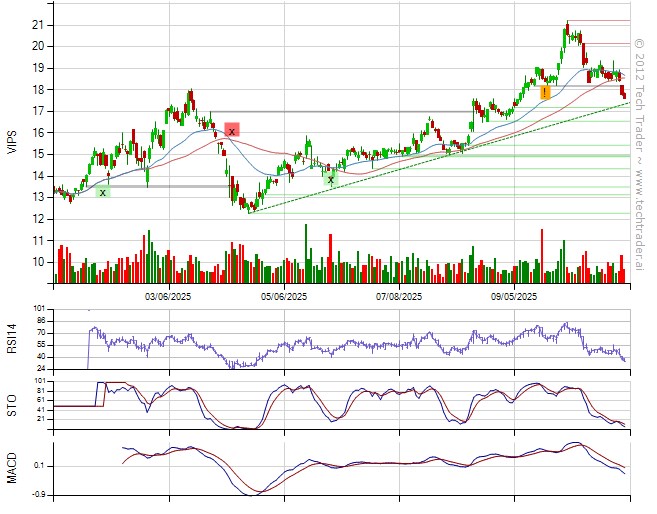Select the 07/08/2025 date label
657x514 pixels.
[399, 296]
